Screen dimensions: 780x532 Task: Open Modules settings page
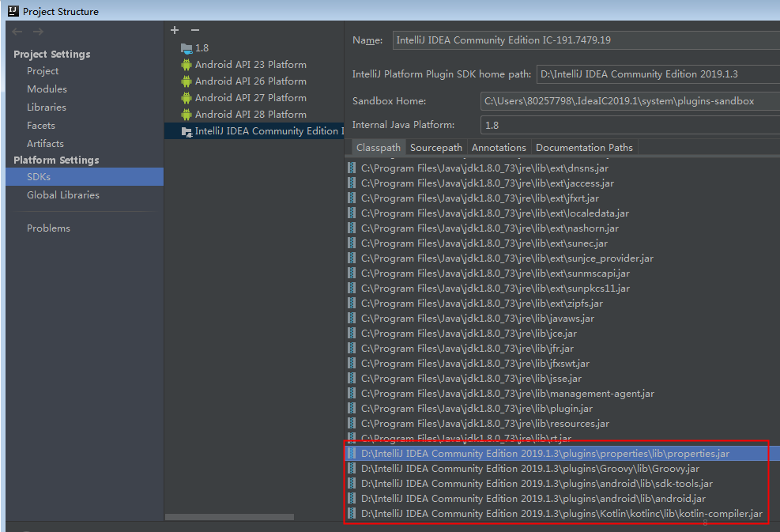tap(47, 89)
